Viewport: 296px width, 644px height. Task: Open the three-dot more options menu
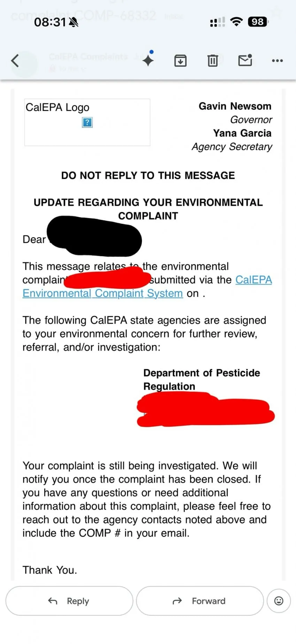pos(277,61)
